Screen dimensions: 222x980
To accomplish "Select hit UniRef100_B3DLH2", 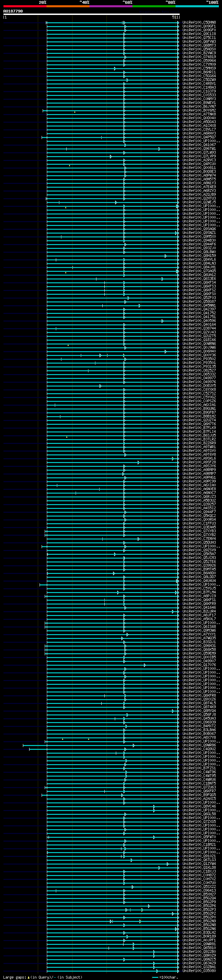I will [x=199, y=932].
